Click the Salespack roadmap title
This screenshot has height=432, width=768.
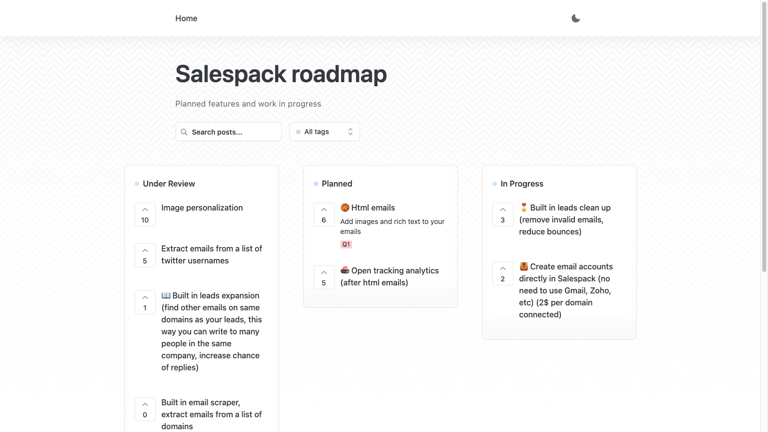[281, 74]
